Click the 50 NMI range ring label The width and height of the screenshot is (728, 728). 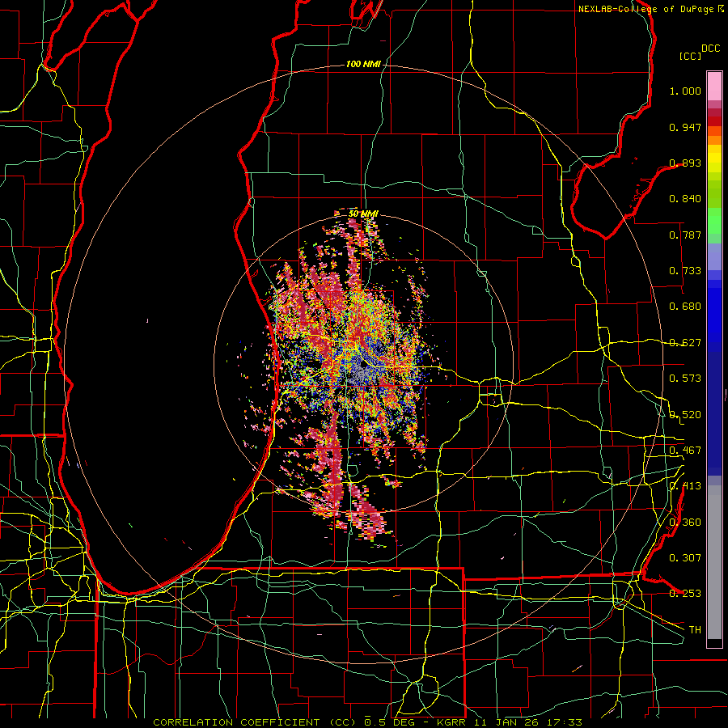point(363,214)
